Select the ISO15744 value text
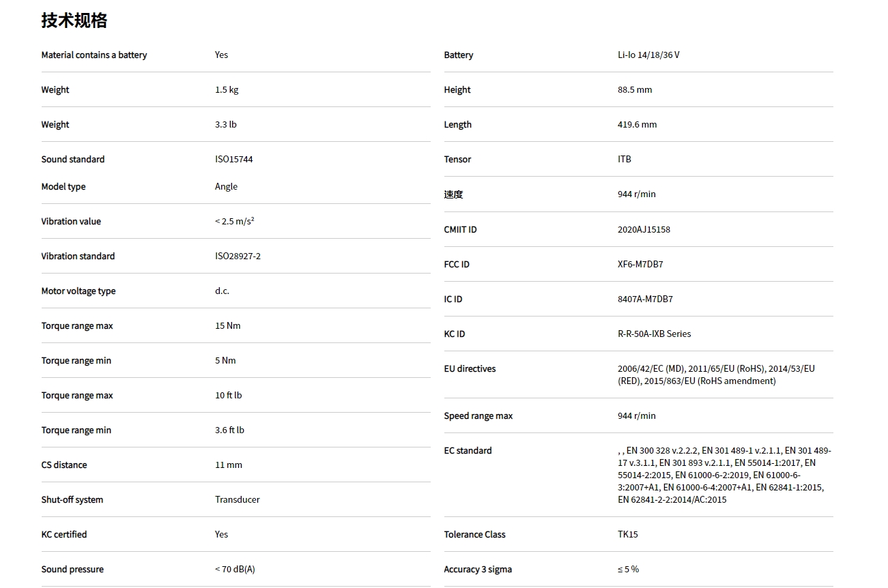Screen dimensions: 888x588 [x=234, y=160]
